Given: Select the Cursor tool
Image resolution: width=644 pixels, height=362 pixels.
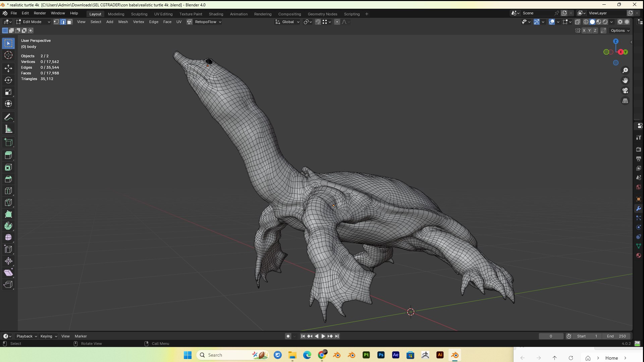Looking at the screenshot, I should 8,55.
